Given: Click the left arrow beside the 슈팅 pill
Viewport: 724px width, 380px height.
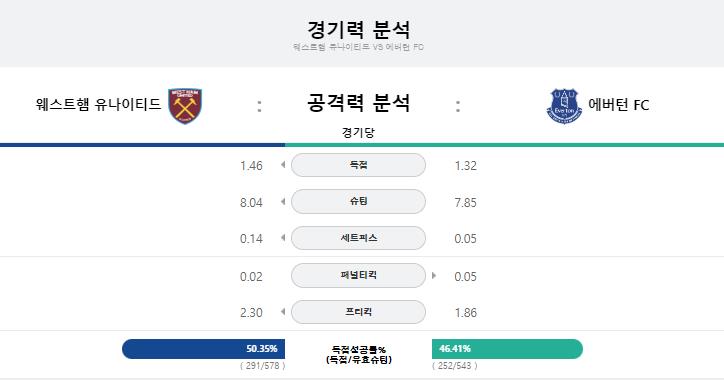Looking at the screenshot, I should point(283,201).
